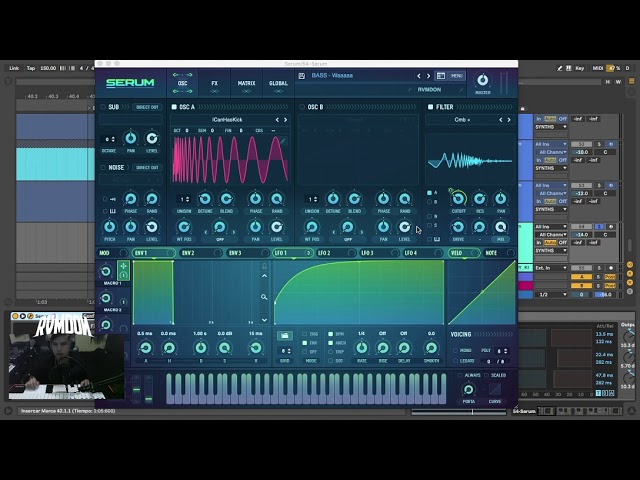Click the Porta knob in Voicing
This screenshot has width=640, height=480.
469,389
